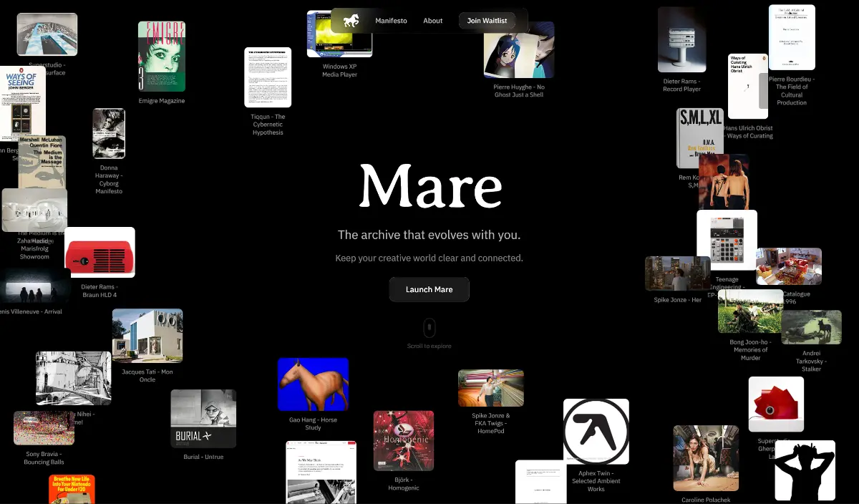Click the Join Waitlist button

pos(487,20)
